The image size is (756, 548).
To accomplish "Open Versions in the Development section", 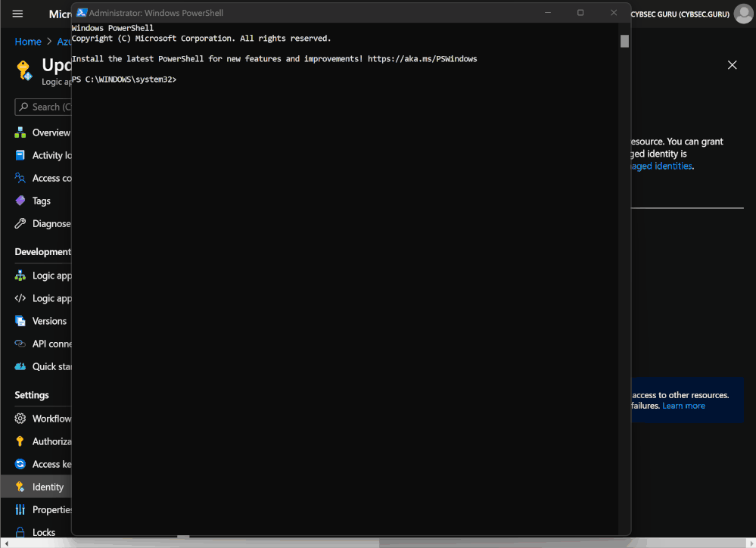I will coord(41,321).
